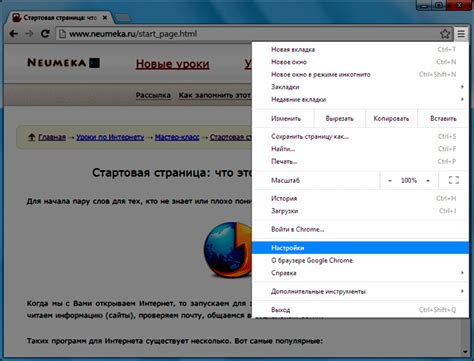Increase zoom with plus button

click(x=428, y=181)
